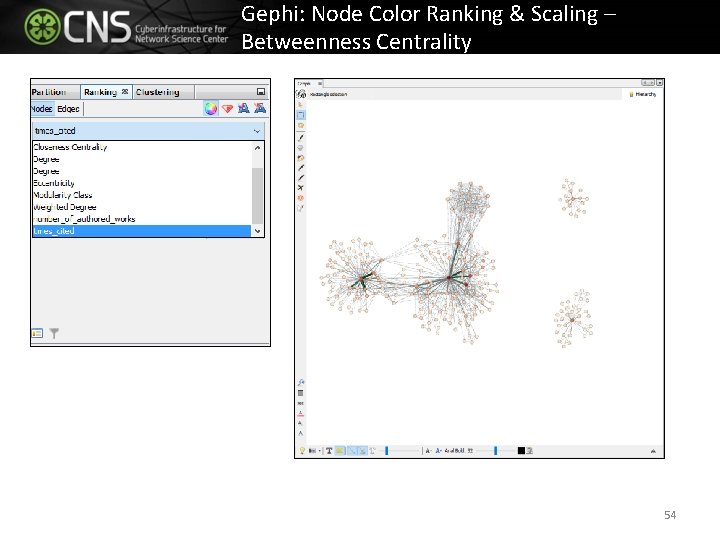Viewport: 720px width, 540px height.
Task: Toggle the edge labels T button
Action: tap(372, 451)
